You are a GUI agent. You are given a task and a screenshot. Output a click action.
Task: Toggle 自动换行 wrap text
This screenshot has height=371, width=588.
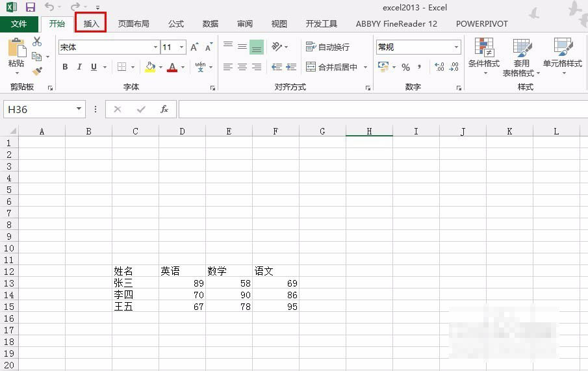pos(328,47)
